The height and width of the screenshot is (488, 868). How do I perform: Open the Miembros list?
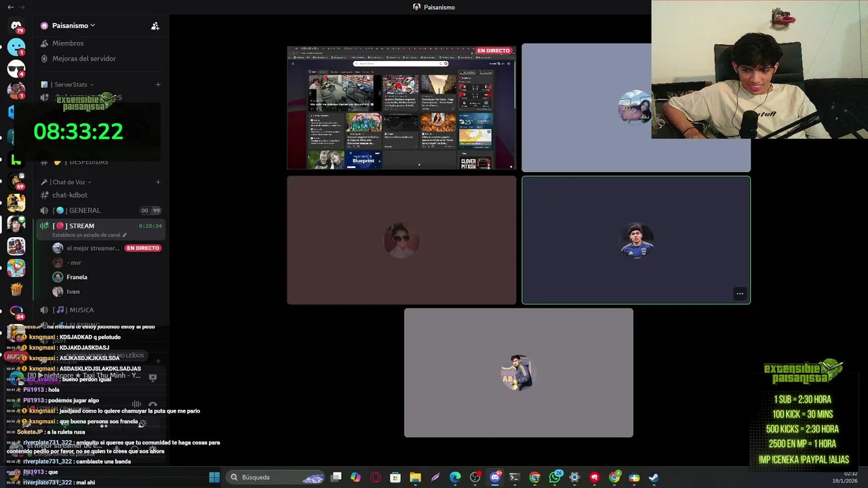coord(68,43)
